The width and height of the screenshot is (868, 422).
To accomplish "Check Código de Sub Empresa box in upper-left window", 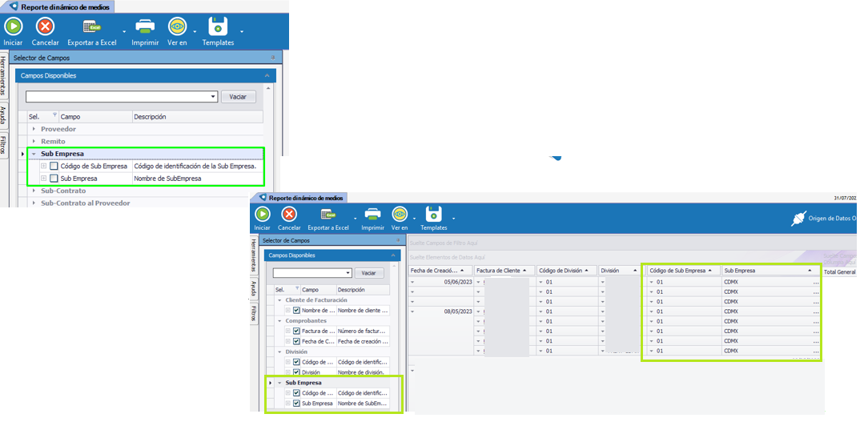I will [54, 166].
